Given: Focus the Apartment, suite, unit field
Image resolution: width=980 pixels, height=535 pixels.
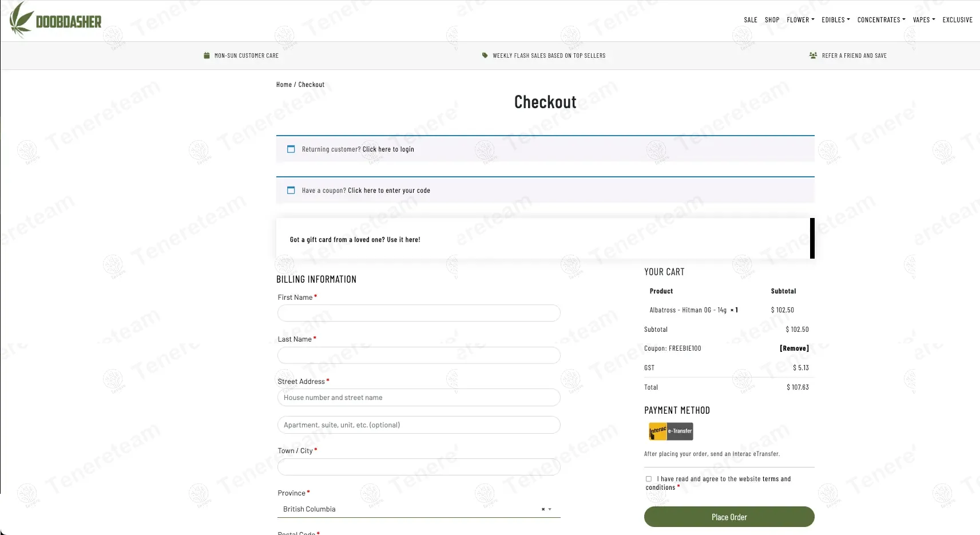Looking at the screenshot, I should click(419, 425).
